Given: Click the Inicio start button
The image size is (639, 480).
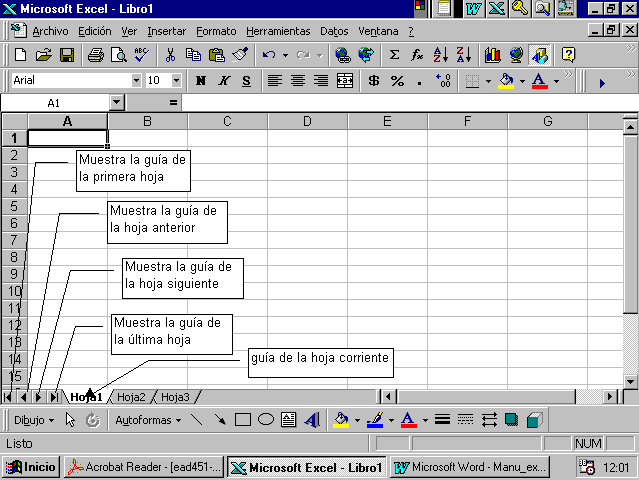Looking at the screenshot, I should pyautogui.click(x=31, y=467).
